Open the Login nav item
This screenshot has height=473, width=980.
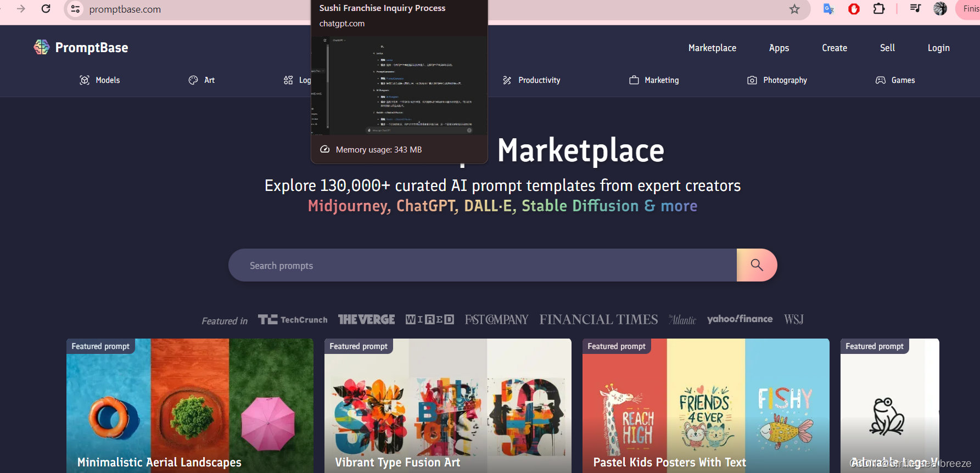click(x=938, y=48)
